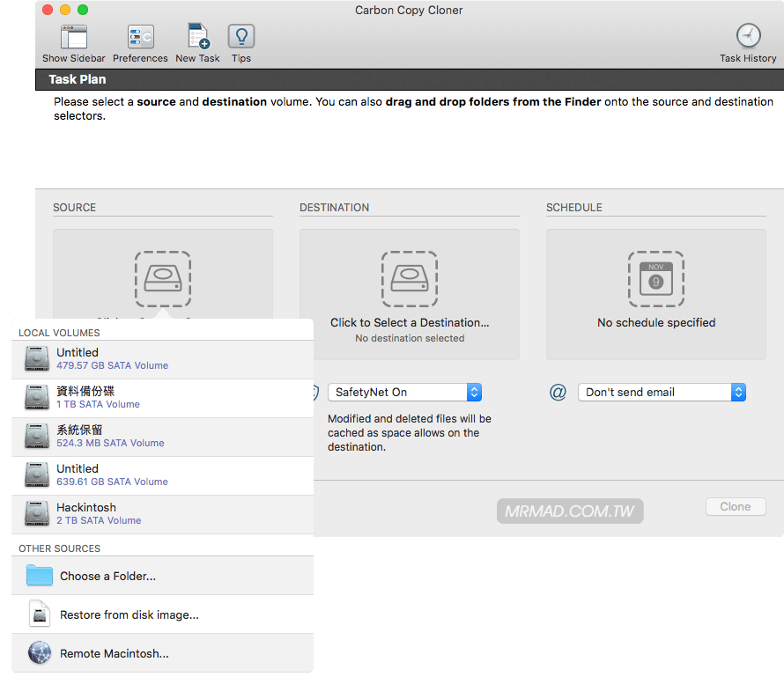This screenshot has width=784, height=684.
Task: Open the Don't send email dropdown
Action: pyautogui.click(x=662, y=393)
